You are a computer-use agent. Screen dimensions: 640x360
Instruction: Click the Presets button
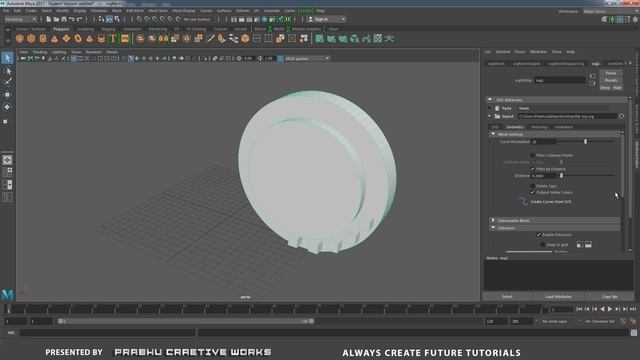pos(611,80)
